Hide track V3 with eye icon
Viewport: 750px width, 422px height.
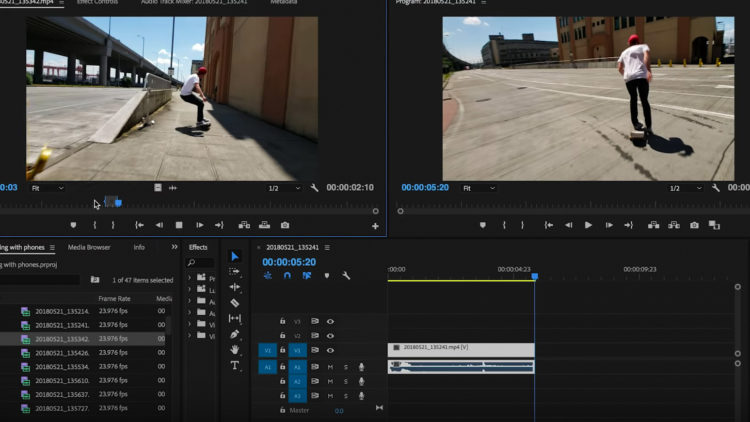click(330, 322)
